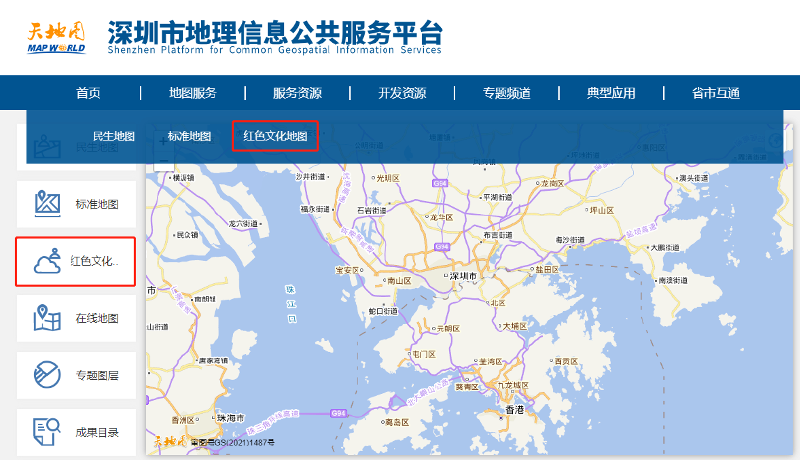Expand the 开发资源 navigation menu
Screen dimensions: 800x460
[402, 94]
